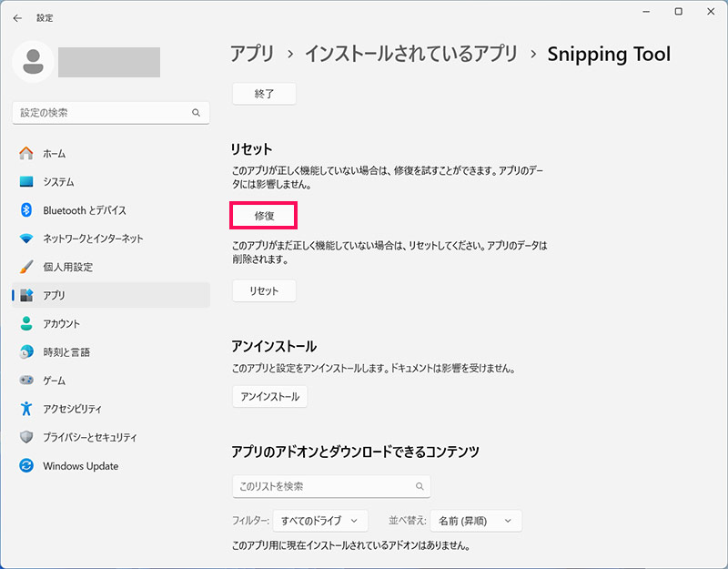Click the user profile avatar

point(33,62)
